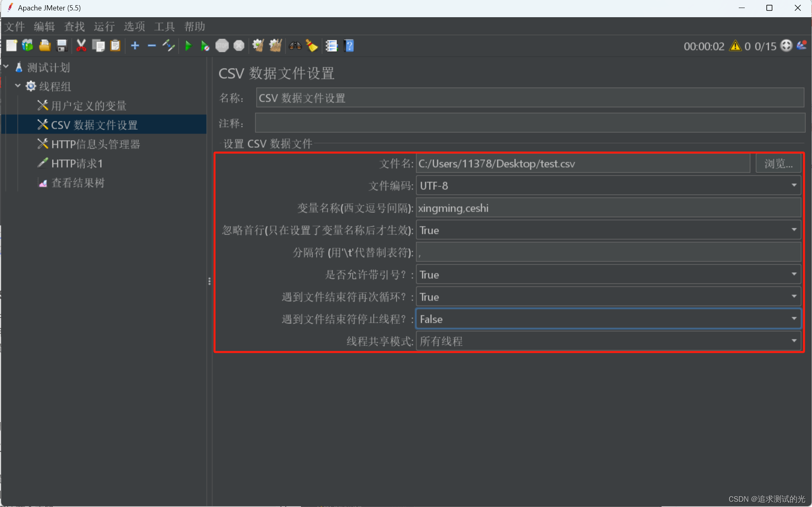Screen dimensions: 812x507
Task: Click the icon right of the globe
Action: pyautogui.click(x=802, y=46)
